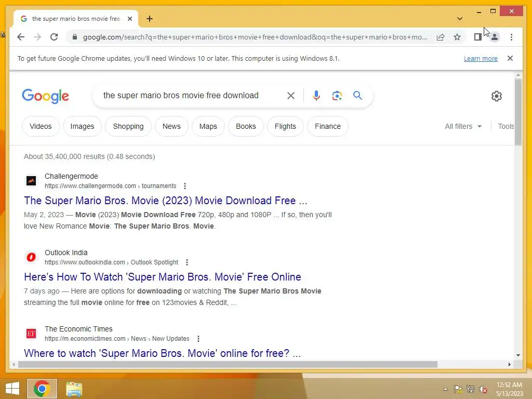
Task: Open the taskbar clock and date
Action: 509,389
